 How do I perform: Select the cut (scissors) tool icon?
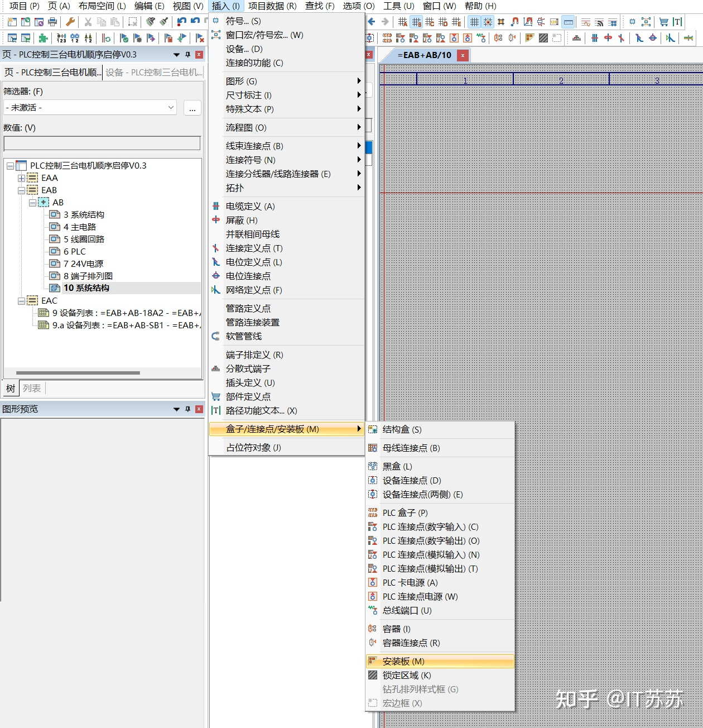click(x=87, y=22)
